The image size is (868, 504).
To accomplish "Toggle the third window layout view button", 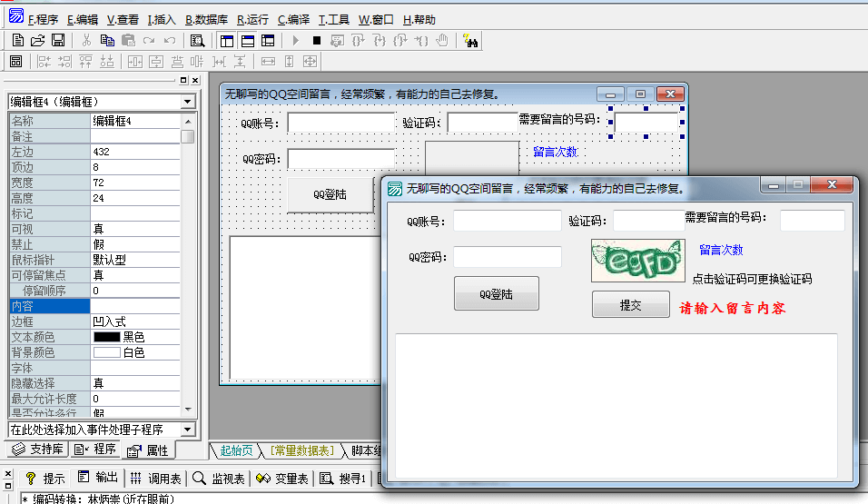I will tap(268, 40).
